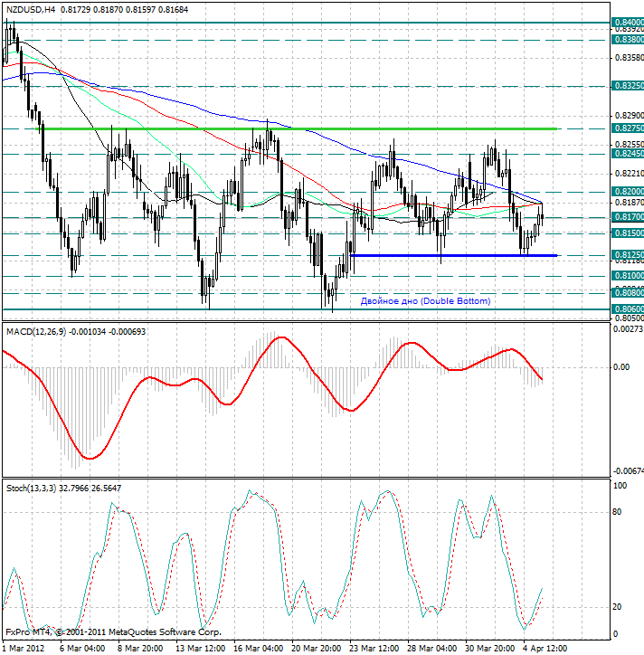Click the 0.8380 price level label
Screen dimensions: 644x655
627,40
